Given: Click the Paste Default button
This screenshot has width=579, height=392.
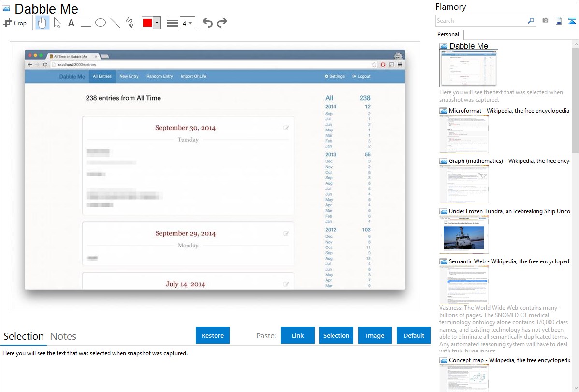Looking at the screenshot, I should coord(414,335).
